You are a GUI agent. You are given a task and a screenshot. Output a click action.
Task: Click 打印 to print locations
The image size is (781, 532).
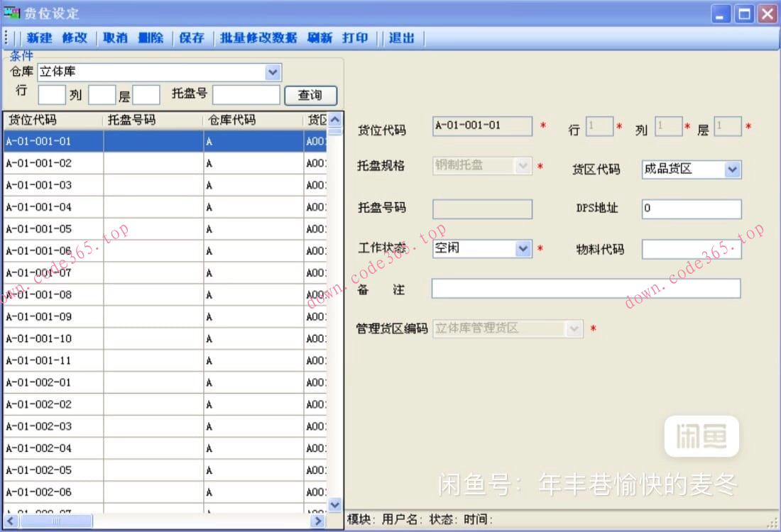(x=355, y=39)
